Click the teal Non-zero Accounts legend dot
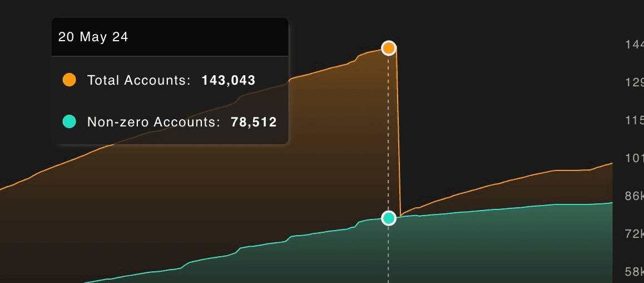The width and height of the screenshot is (644, 283). 69,121
